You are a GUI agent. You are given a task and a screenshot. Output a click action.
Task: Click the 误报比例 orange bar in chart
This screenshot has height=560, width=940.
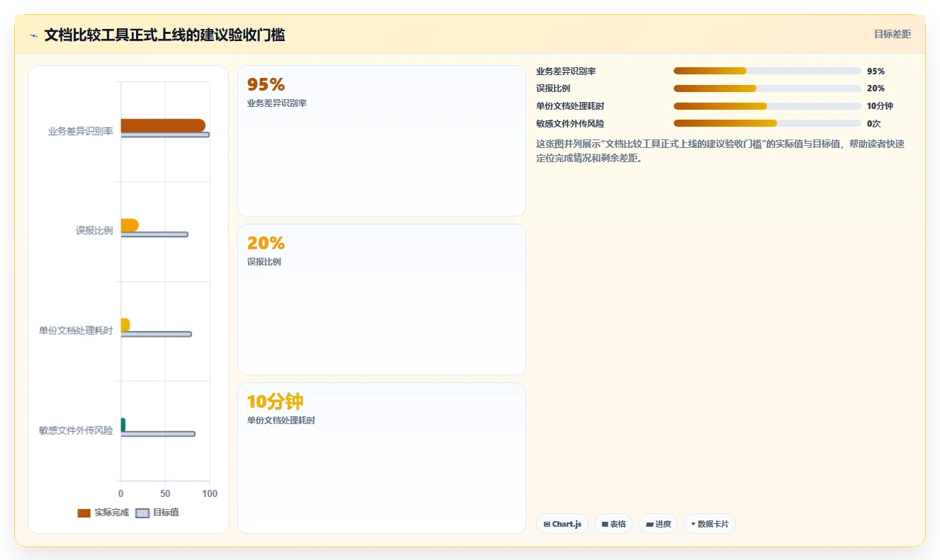130,225
